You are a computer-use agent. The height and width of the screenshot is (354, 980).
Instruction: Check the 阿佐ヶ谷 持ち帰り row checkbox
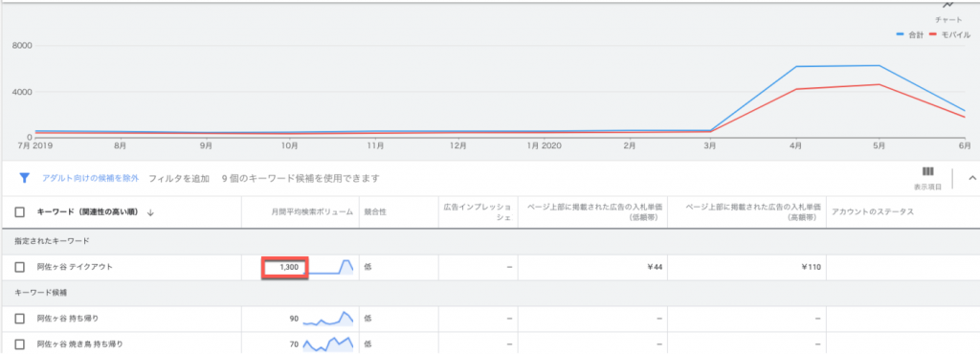[20, 319]
